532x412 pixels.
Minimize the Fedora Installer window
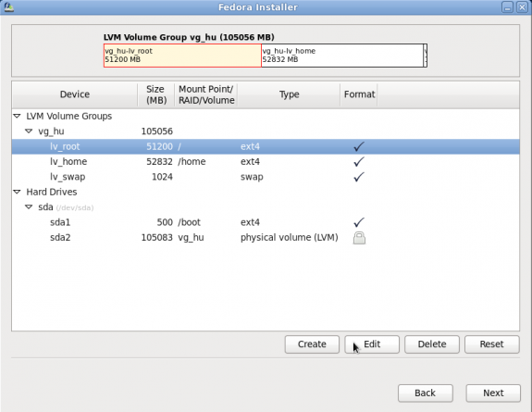pos(507,7)
